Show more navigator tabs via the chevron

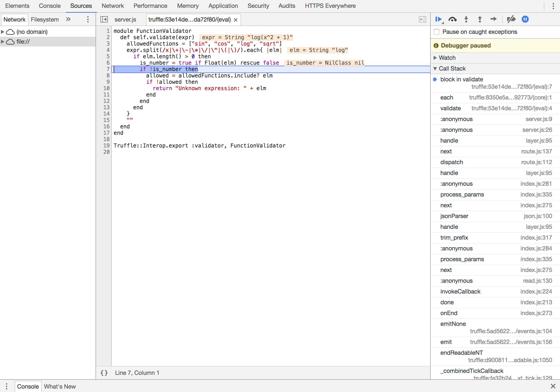pos(68,19)
